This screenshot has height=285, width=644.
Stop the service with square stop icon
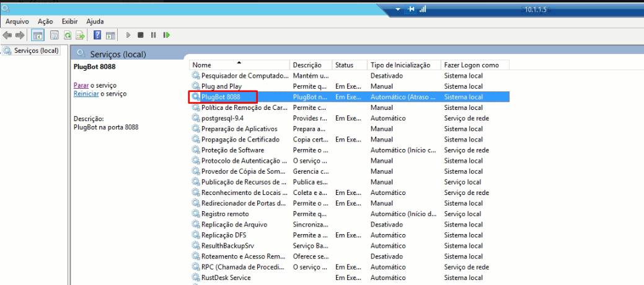coord(141,35)
